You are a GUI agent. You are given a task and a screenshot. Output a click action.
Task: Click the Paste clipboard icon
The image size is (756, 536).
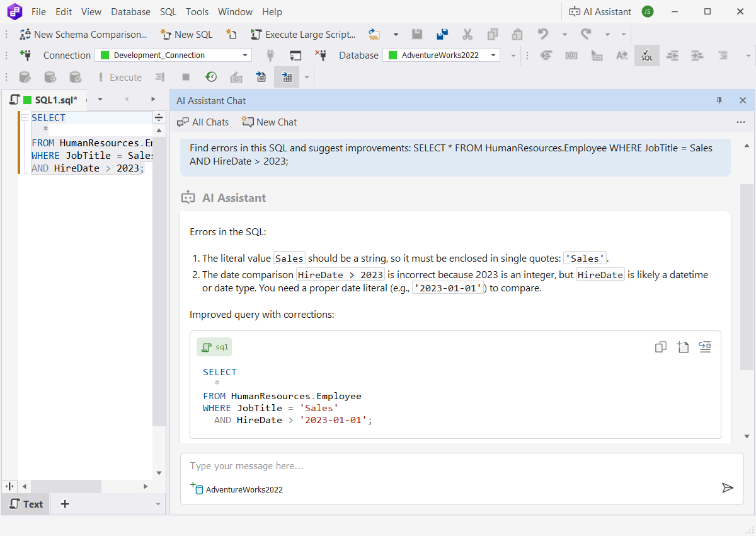[x=517, y=35]
